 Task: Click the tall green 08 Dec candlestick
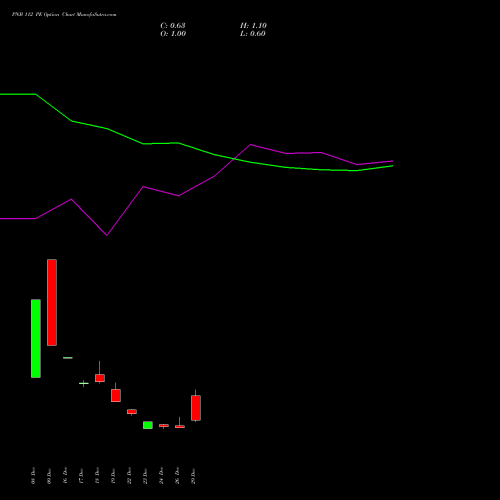[x=36, y=338]
